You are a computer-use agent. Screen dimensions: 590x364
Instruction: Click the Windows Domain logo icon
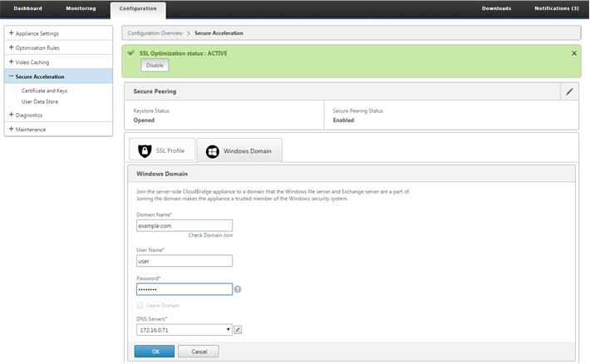212,151
